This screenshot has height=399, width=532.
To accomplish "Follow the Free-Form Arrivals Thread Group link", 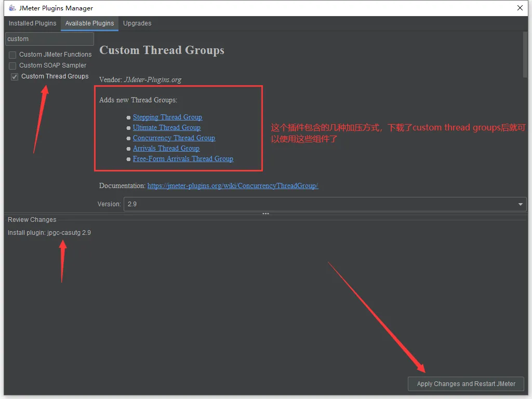I will click(x=183, y=159).
